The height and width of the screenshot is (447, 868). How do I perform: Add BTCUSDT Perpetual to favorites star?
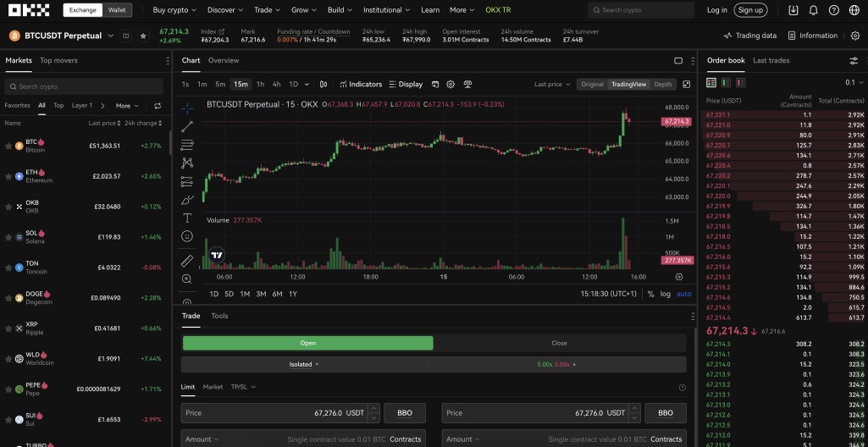click(x=143, y=36)
